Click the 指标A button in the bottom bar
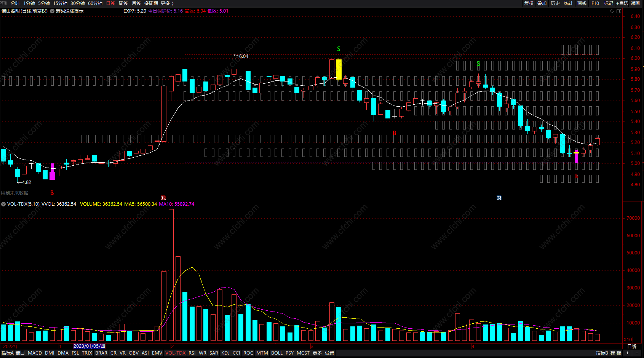The height and width of the screenshot is (358, 644). (7, 353)
